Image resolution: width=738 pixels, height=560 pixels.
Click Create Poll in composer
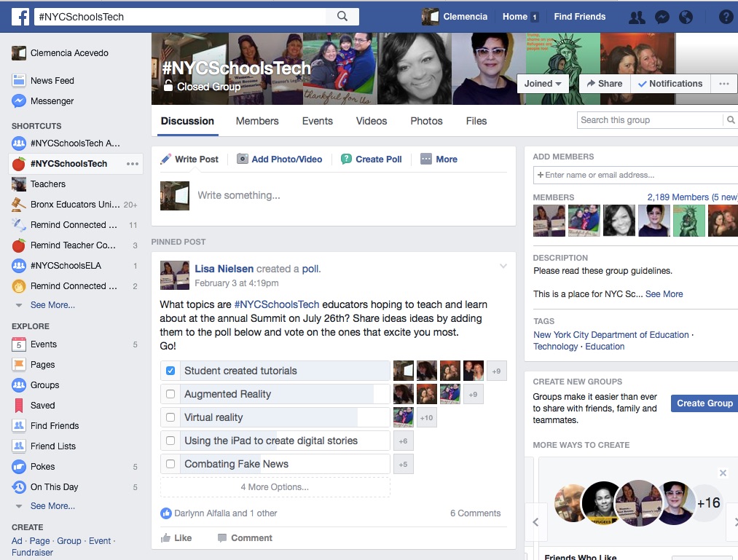point(372,159)
